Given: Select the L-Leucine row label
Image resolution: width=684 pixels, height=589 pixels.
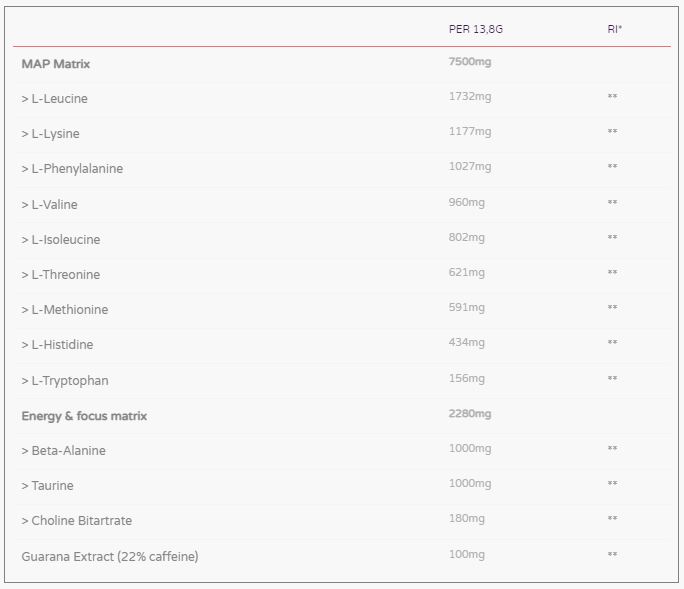Looking at the screenshot, I should click(55, 99).
